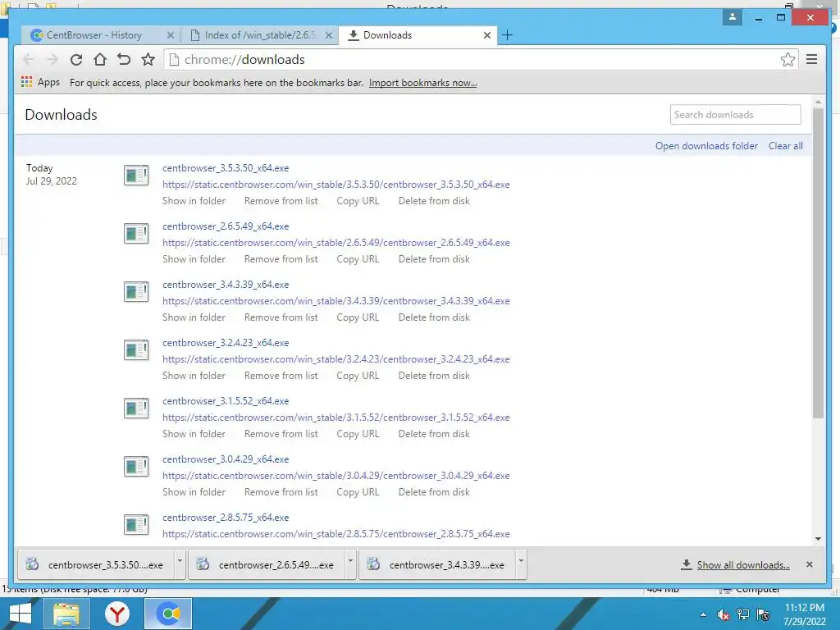Remove centbrowser_2.6.5.49 from list
This screenshot has height=630, width=840.
[x=281, y=259]
